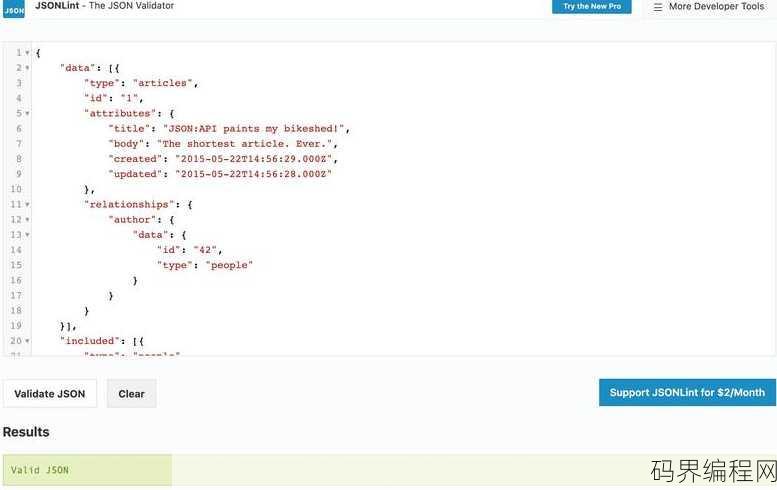Click the Try the New Pro button
The height and width of the screenshot is (490, 777).
(592, 6)
